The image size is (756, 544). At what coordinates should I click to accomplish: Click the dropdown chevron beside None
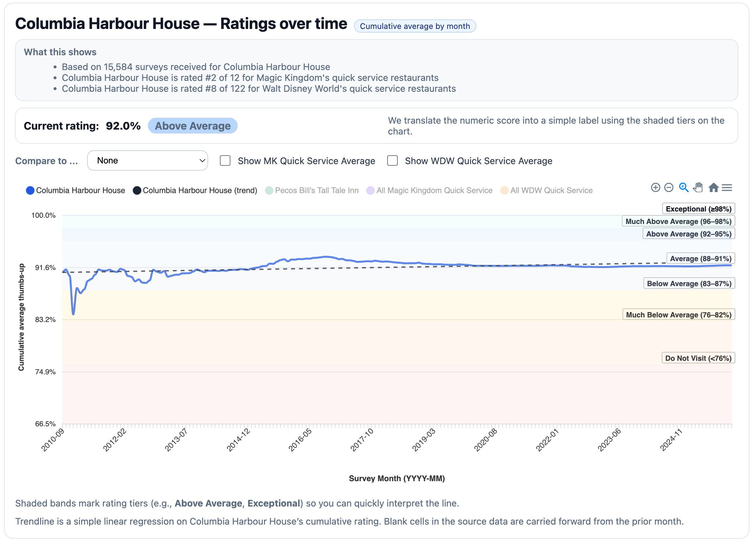[x=202, y=161]
